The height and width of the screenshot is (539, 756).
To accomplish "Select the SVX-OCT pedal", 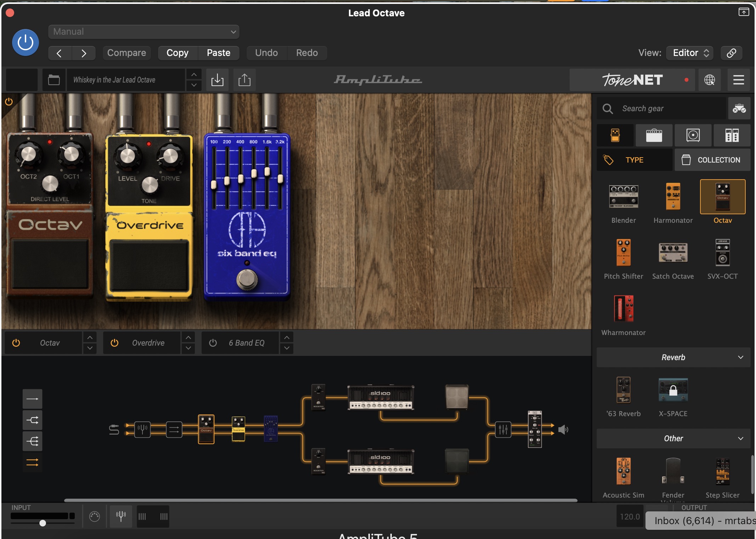I will pos(723,259).
